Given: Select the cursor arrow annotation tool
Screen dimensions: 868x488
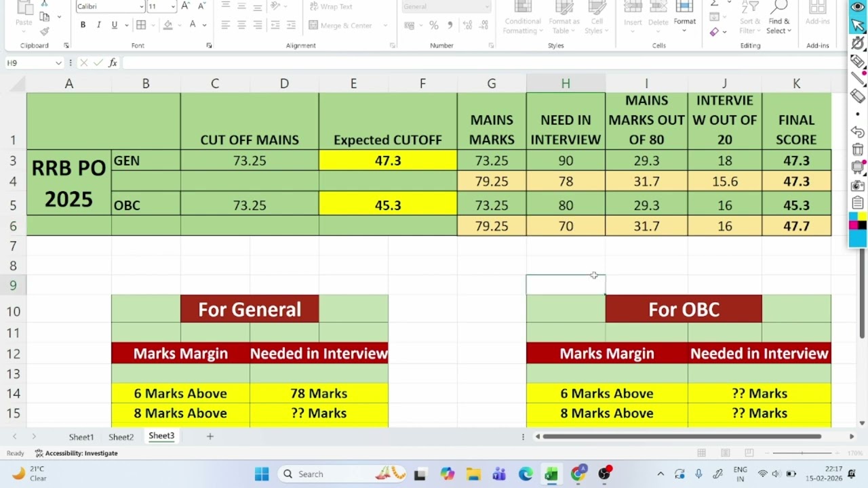Looking at the screenshot, I should tap(858, 25).
